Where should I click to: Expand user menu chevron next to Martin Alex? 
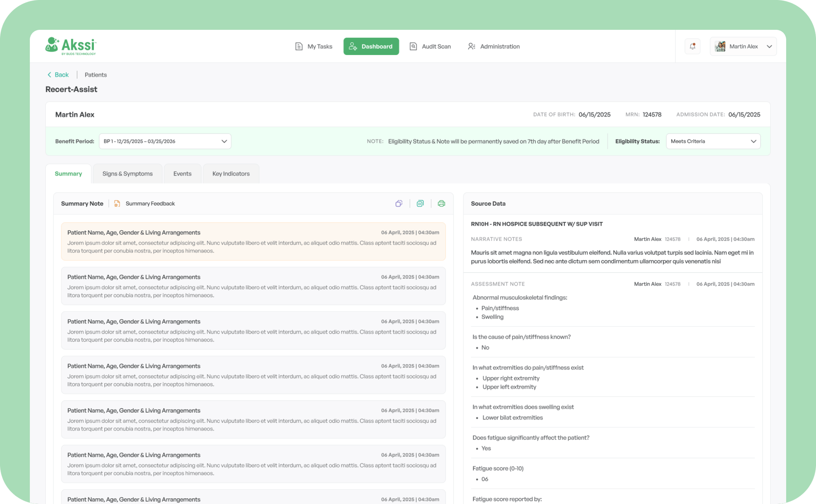click(769, 46)
